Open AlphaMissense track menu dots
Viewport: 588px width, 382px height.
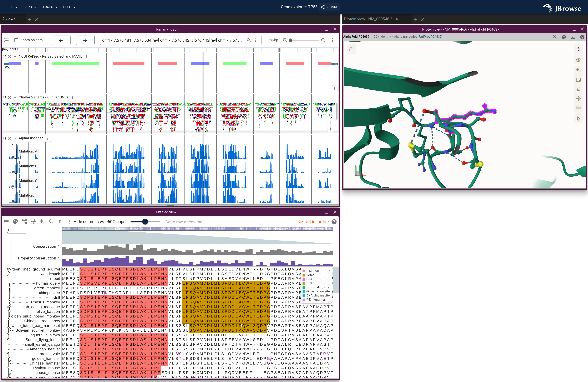tap(47, 138)
